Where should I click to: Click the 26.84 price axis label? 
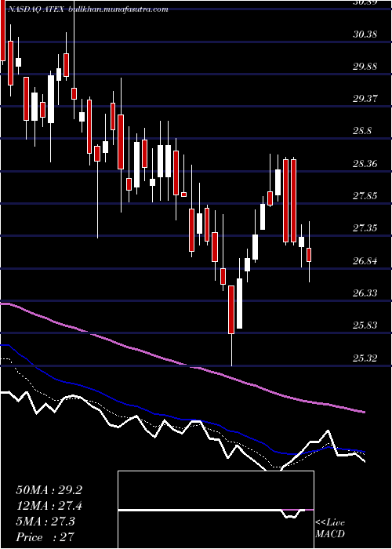(365, 261)
